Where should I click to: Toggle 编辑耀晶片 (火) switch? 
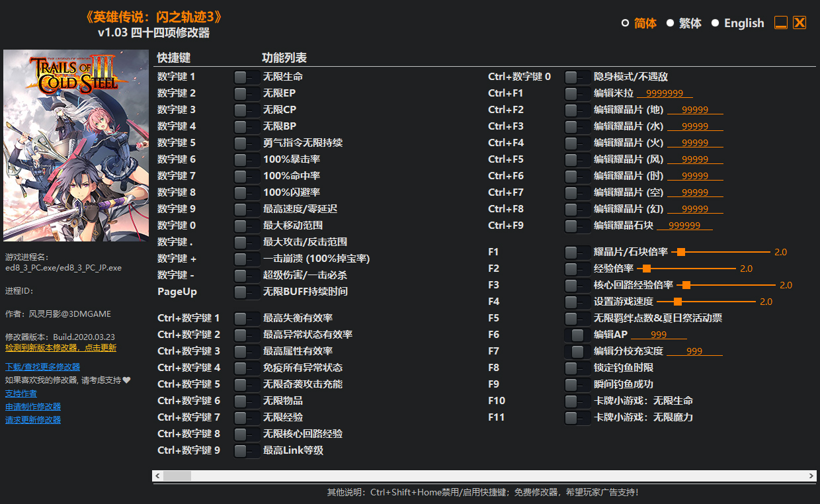point(577,143)
